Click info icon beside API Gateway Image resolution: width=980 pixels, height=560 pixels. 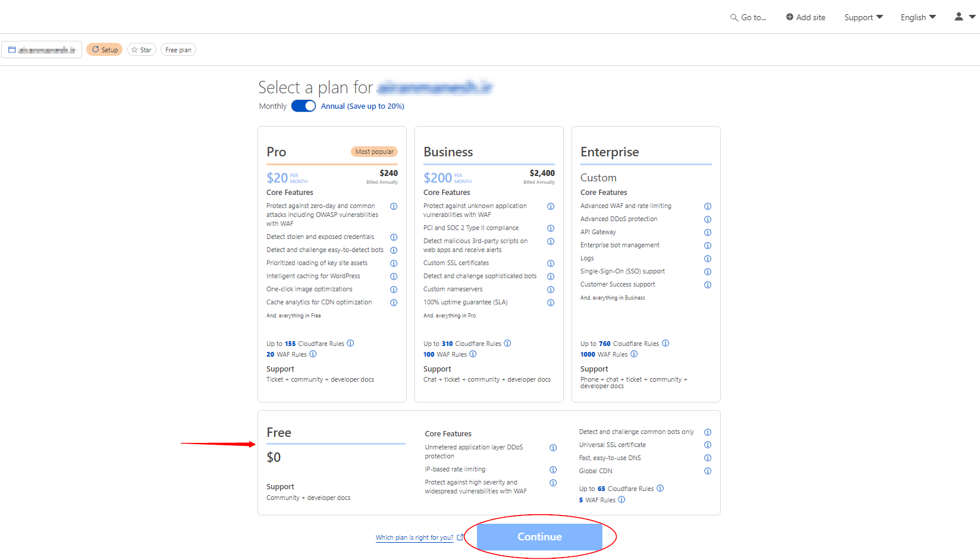click(708, 232)
